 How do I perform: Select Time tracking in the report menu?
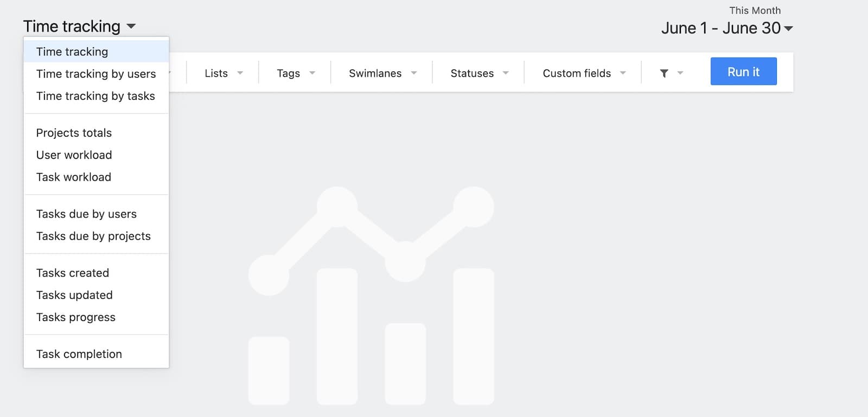[x=97, y=52]
